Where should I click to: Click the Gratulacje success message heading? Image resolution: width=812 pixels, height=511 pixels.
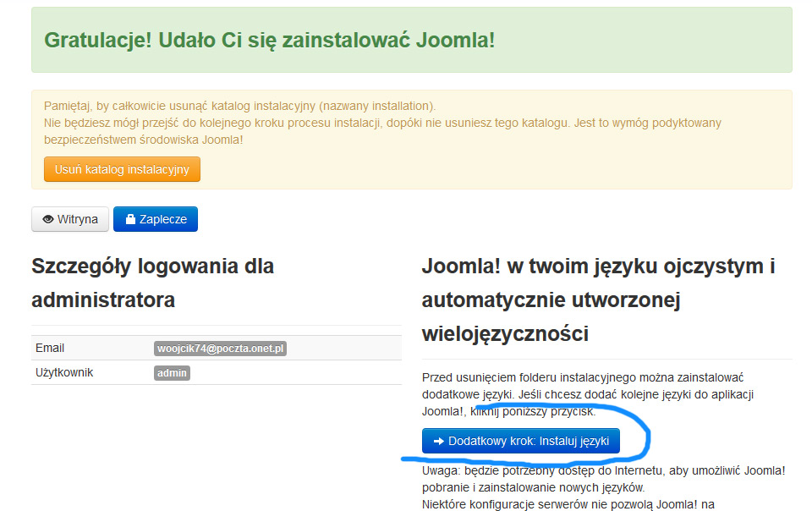coord(269,40)
